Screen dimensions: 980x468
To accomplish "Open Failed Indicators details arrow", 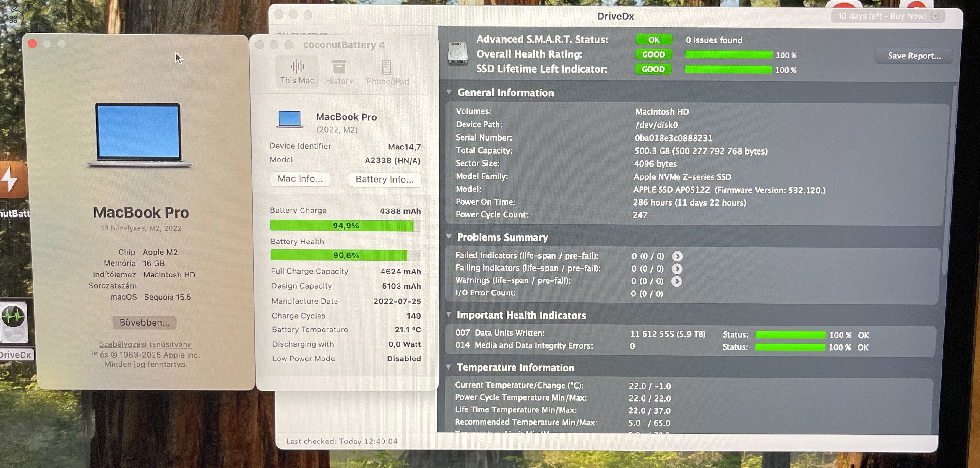I will [x=677, y=256].
